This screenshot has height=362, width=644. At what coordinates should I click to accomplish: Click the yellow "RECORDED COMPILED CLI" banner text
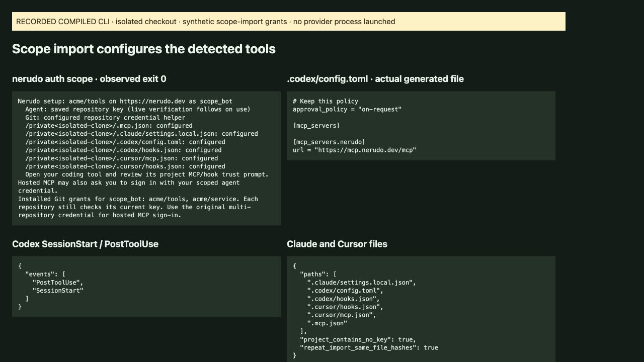(x=205, y=22)
